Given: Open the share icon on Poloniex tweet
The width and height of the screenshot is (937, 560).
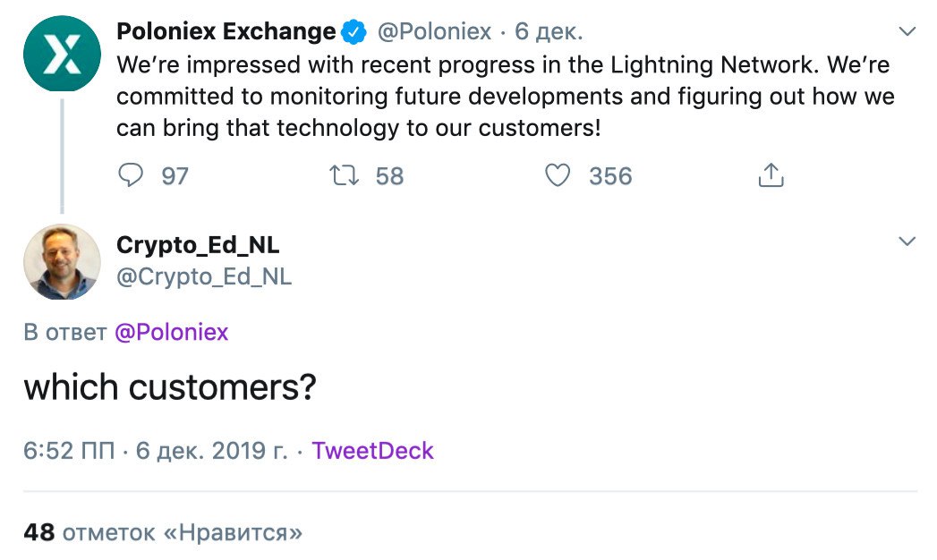Looking at the screenshot, I should point(771,175).
